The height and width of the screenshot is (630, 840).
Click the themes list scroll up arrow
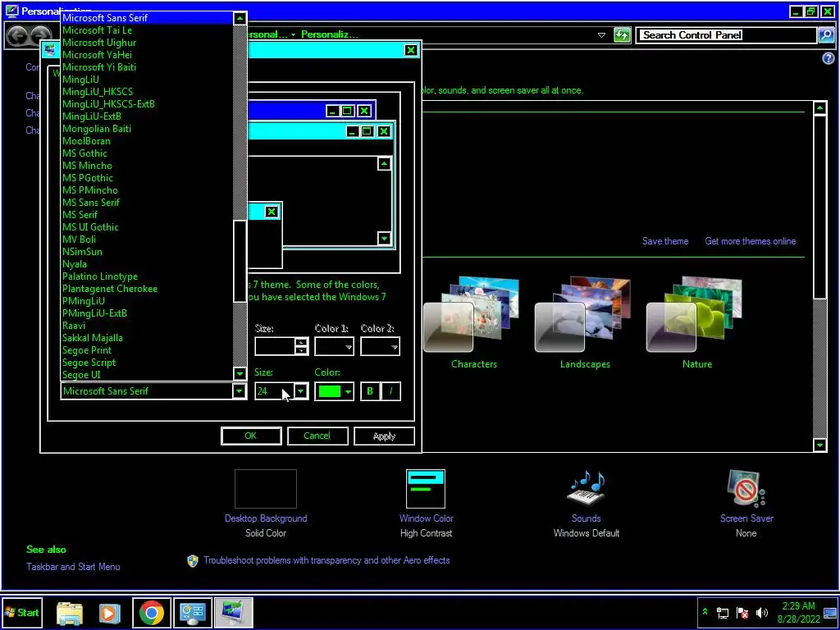coord(819,108)
